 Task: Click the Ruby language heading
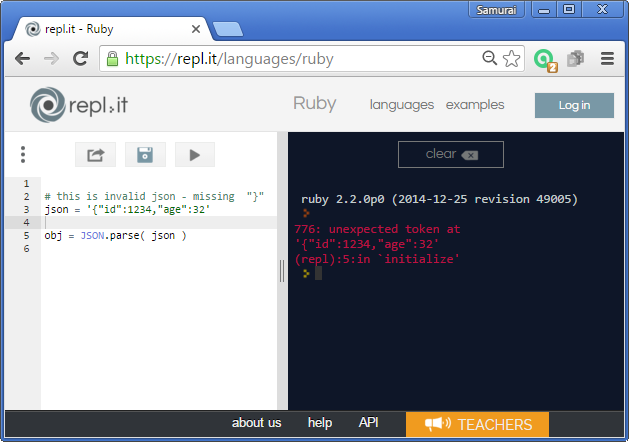pyautogui.click(x=315, y=103)
